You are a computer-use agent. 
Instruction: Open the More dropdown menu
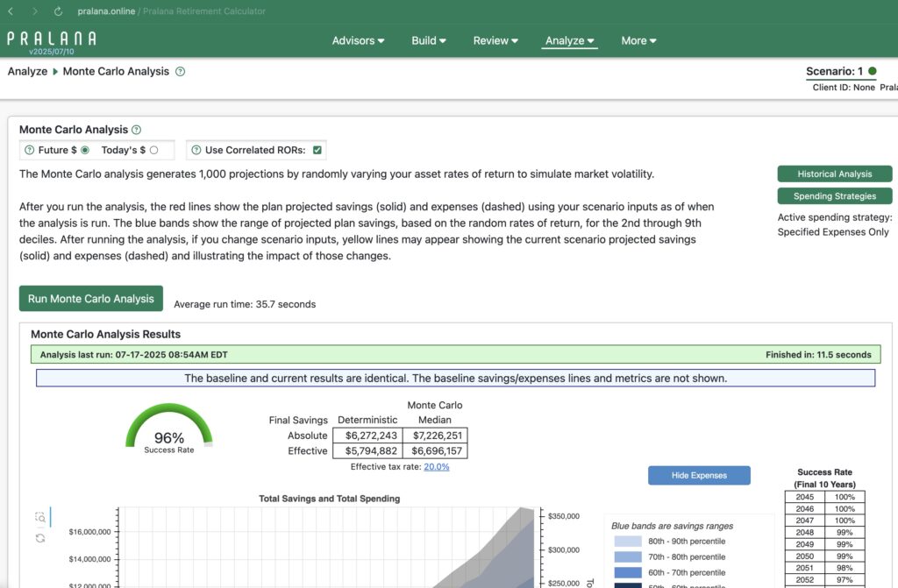638,40
